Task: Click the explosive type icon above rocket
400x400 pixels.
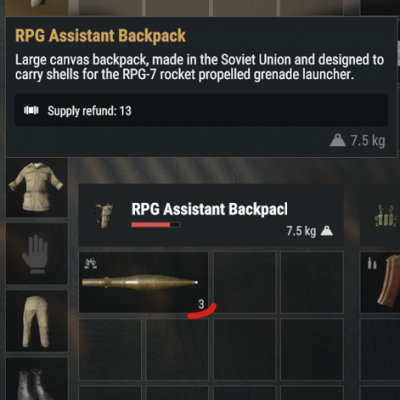Action: click(x=90, y=263)
